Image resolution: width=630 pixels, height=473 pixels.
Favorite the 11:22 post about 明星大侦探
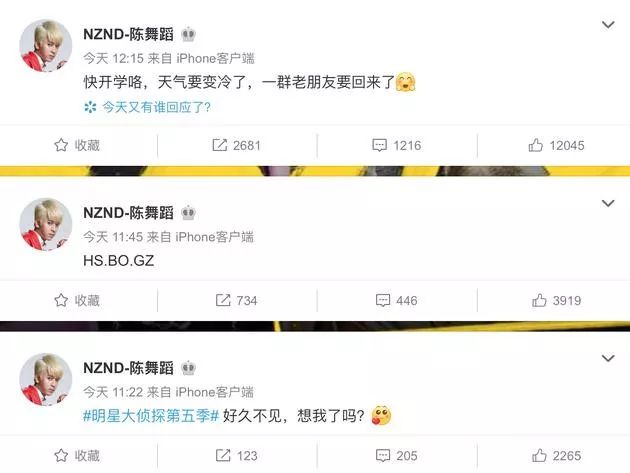point(77,455)
